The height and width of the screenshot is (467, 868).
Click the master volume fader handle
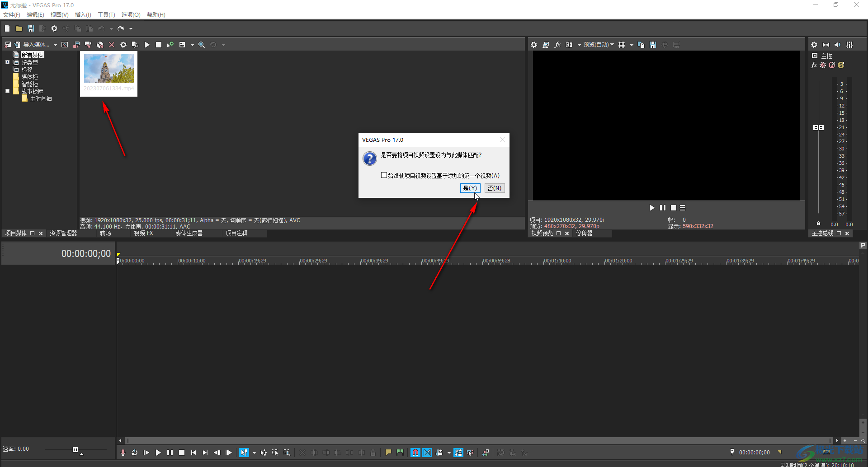pos(818,128)
